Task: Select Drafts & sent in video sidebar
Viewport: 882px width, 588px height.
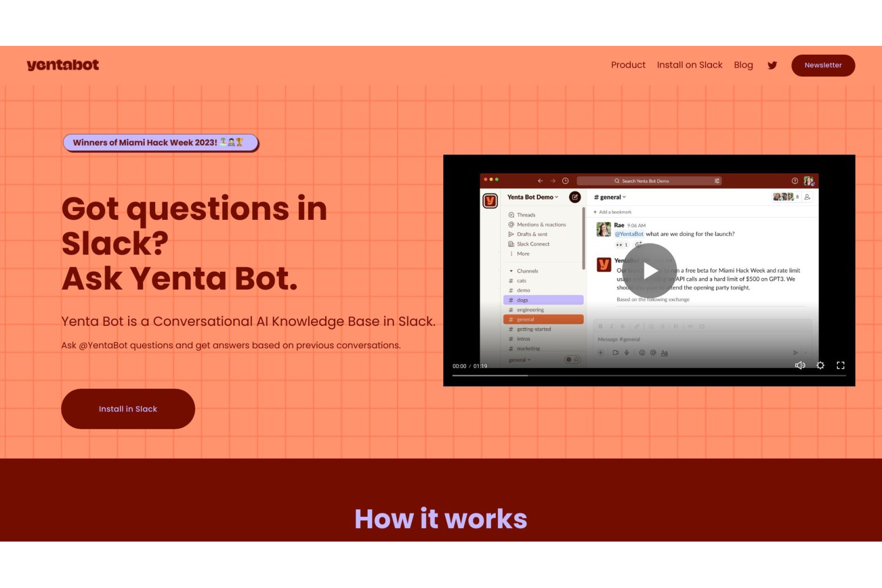Action: [527, 234]
